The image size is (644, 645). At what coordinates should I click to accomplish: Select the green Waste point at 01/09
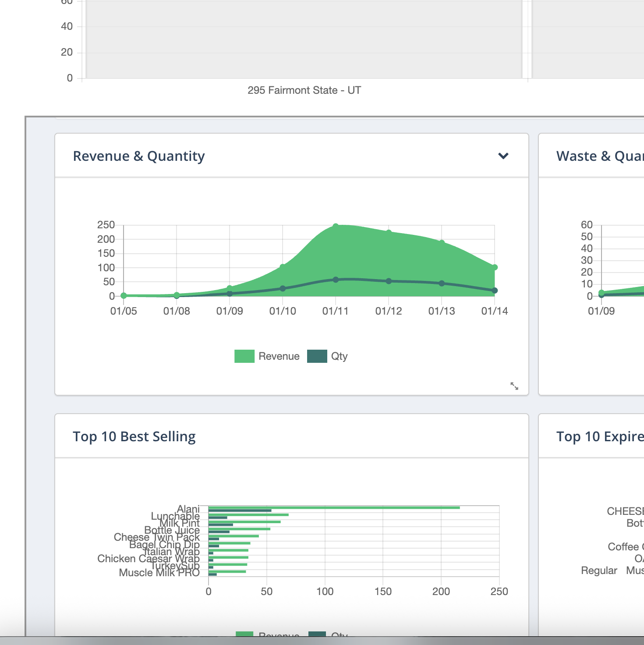(602, 292)
